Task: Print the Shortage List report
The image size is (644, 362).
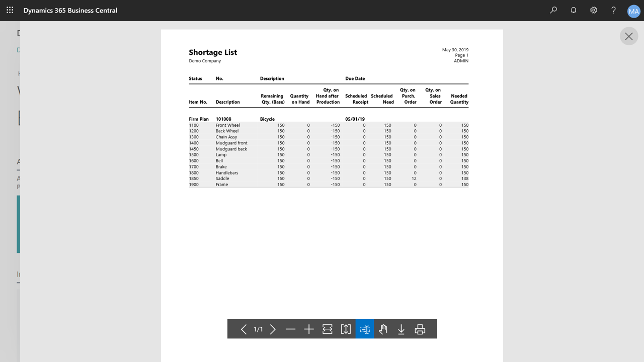Action: 420,329
